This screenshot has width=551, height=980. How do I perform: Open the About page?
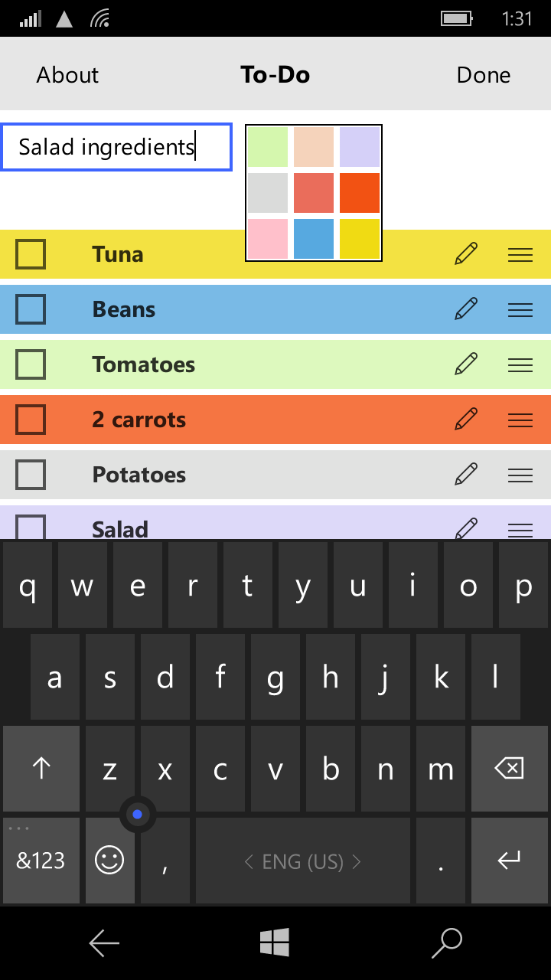pos(67,75)
